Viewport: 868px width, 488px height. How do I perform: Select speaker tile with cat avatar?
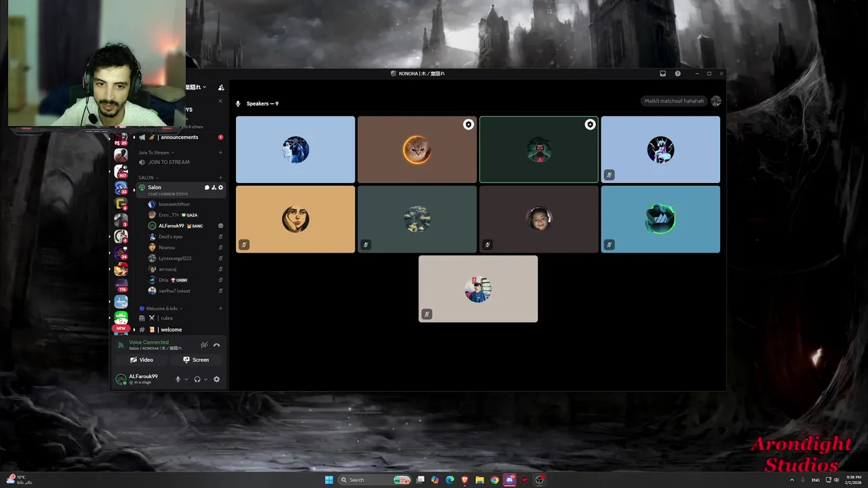pyautogui.click(x=417, y=149)
